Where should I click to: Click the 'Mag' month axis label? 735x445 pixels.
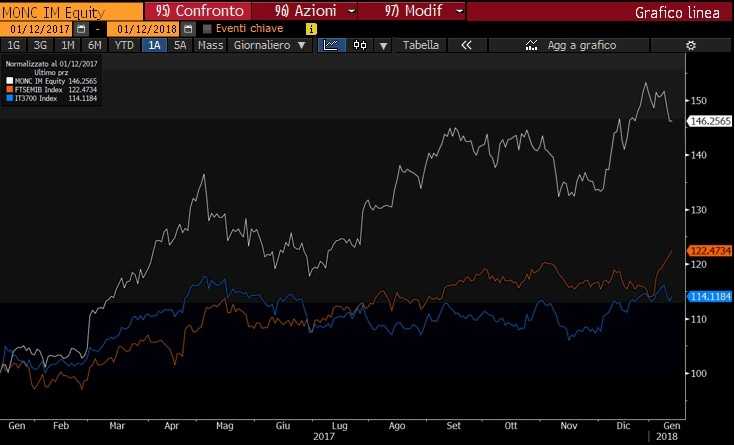225,426
